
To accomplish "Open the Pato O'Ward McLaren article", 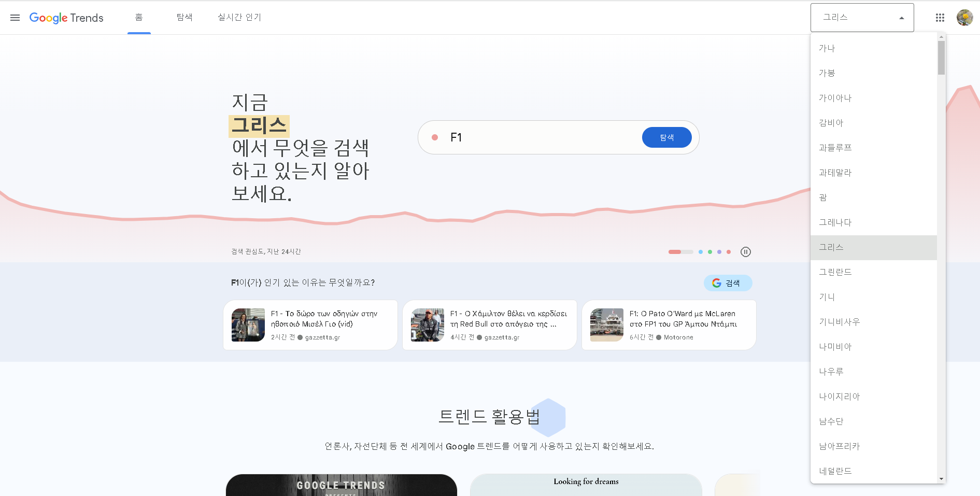I will coord(669,325).
